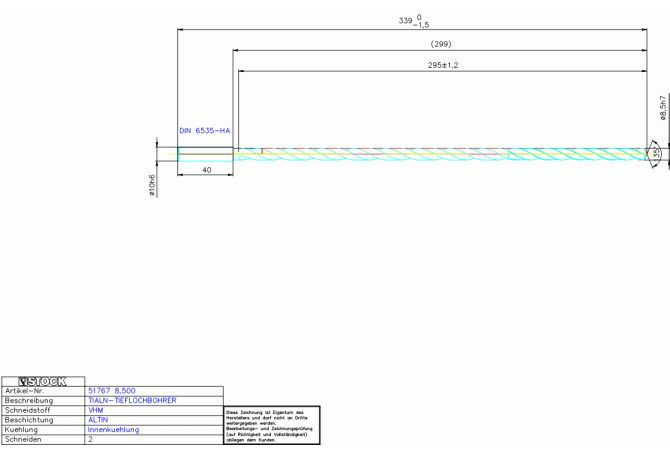The image size is (670, 460).
Task: Select the VHM Schneidstoff value
Action: [x=96, y=410]
